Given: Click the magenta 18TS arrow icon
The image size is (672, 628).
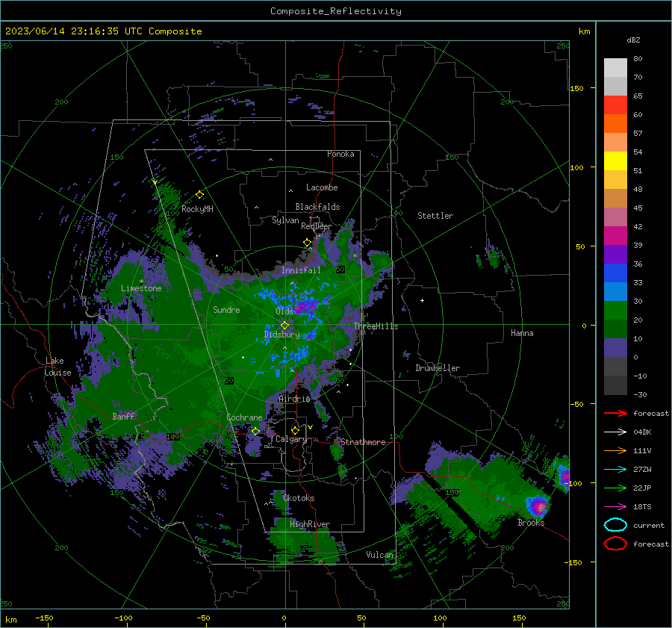Looking at the screenshot, I should [x=615, y=507].
